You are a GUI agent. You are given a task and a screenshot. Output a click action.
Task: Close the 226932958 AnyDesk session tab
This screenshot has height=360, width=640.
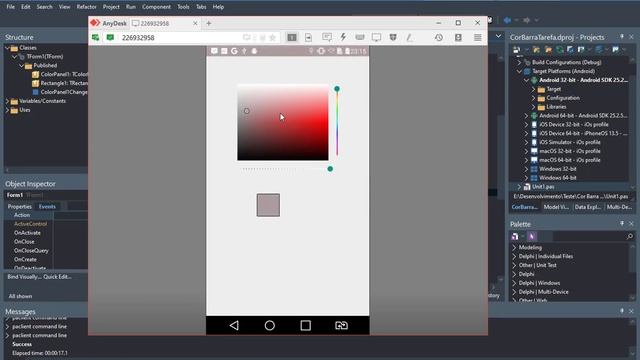point(195,23)
